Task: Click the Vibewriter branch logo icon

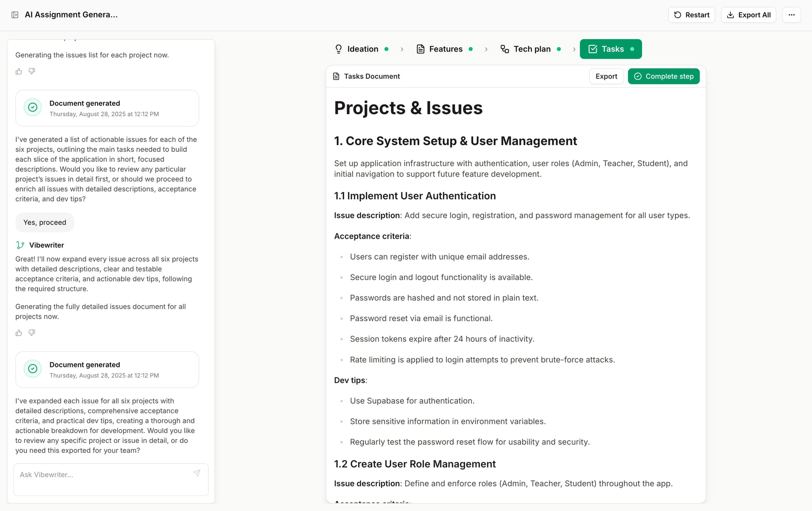Action: tap(20, 245)
